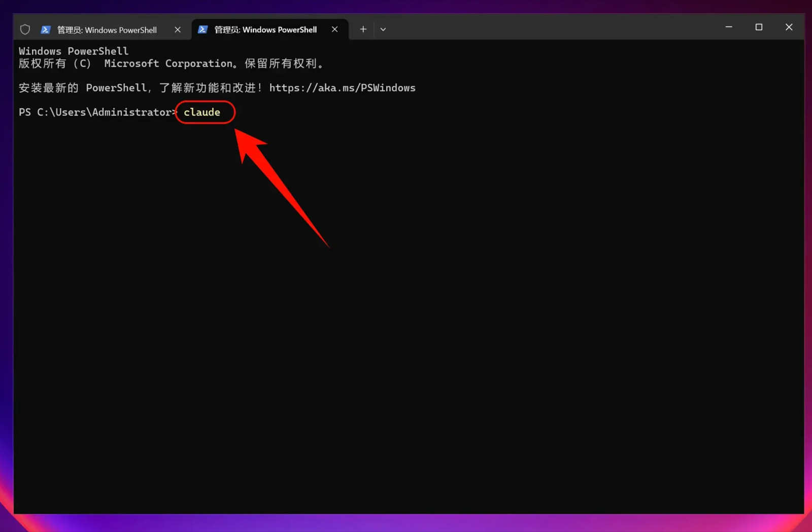Click the "PS C:\Users\Administrator>" prompt text
812x532 pixels.
pos(97,112)
